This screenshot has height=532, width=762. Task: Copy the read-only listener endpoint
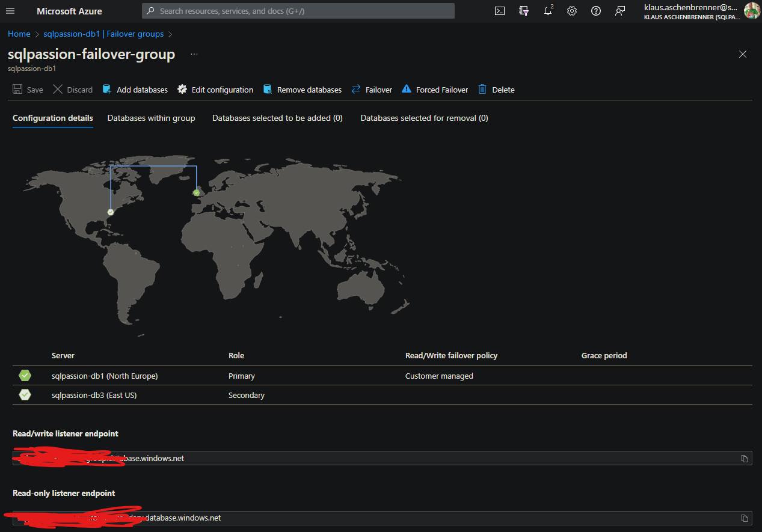745,518
